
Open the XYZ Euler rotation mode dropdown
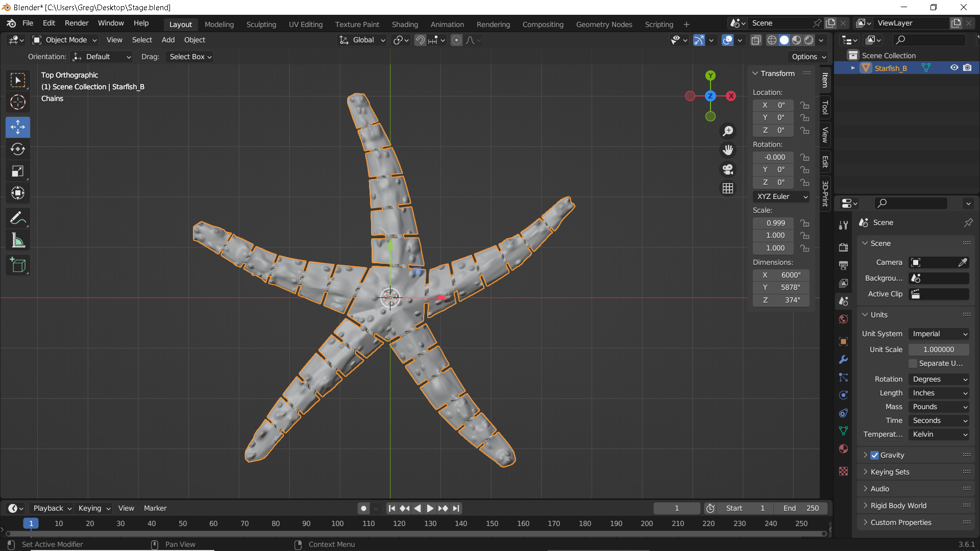781,196
